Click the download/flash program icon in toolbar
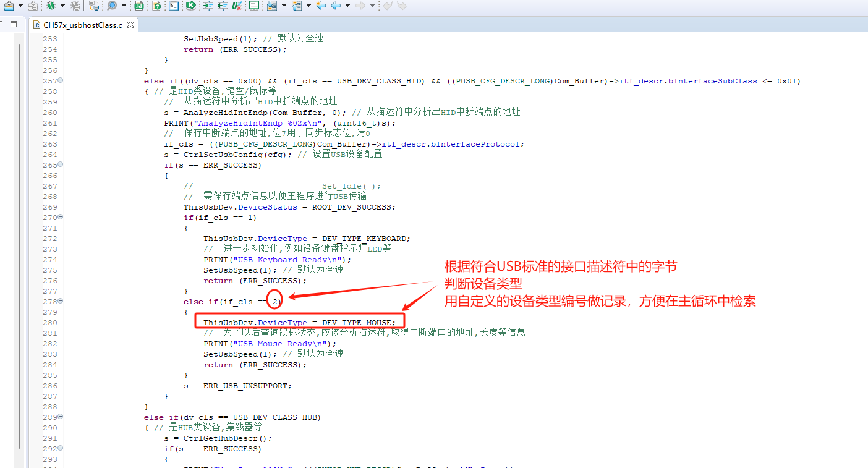Viewport: 868px width, 468px height. point(9,6)
